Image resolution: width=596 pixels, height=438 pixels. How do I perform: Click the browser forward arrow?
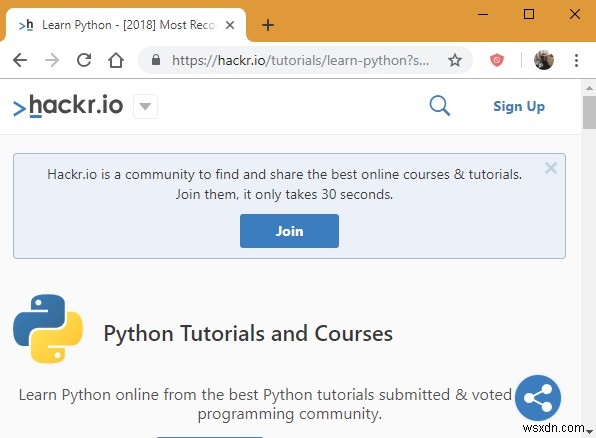[x=52, y=60]
